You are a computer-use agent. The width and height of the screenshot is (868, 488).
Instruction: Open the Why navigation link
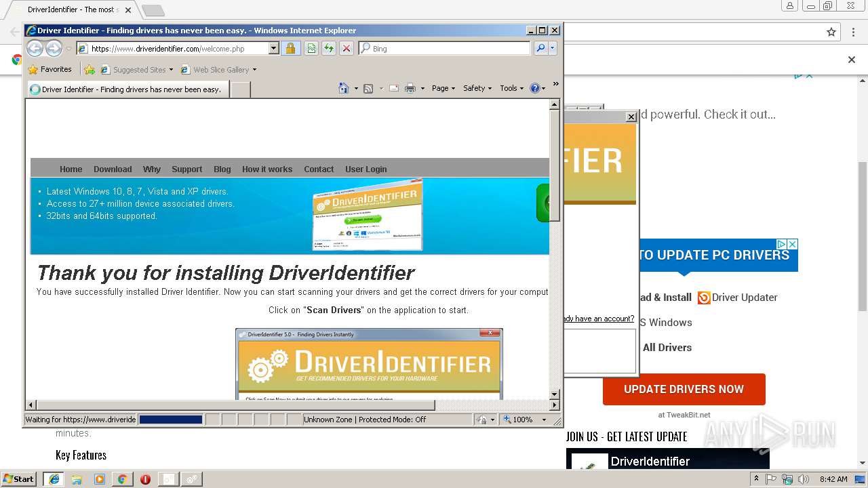[x=152, y=169]
